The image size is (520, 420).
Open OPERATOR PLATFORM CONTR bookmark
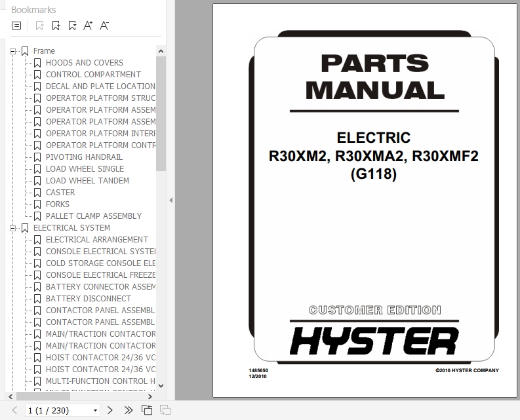(100, 145)
